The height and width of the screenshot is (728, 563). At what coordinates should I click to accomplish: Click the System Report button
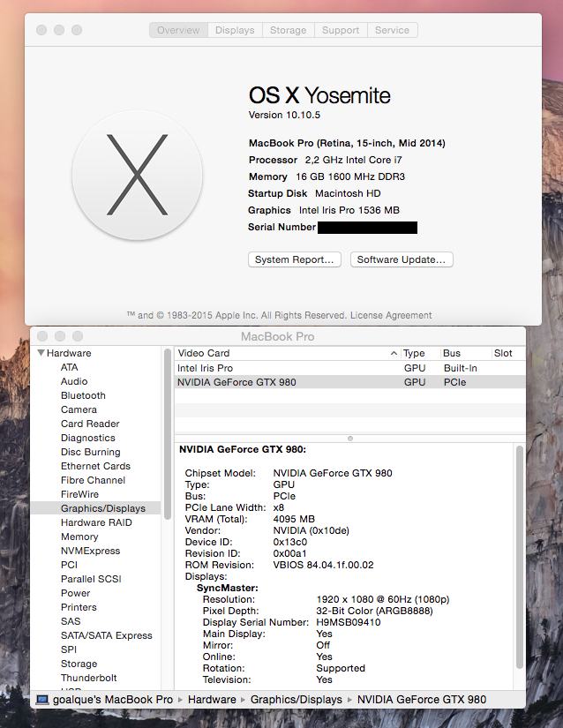tap(295, 259)
